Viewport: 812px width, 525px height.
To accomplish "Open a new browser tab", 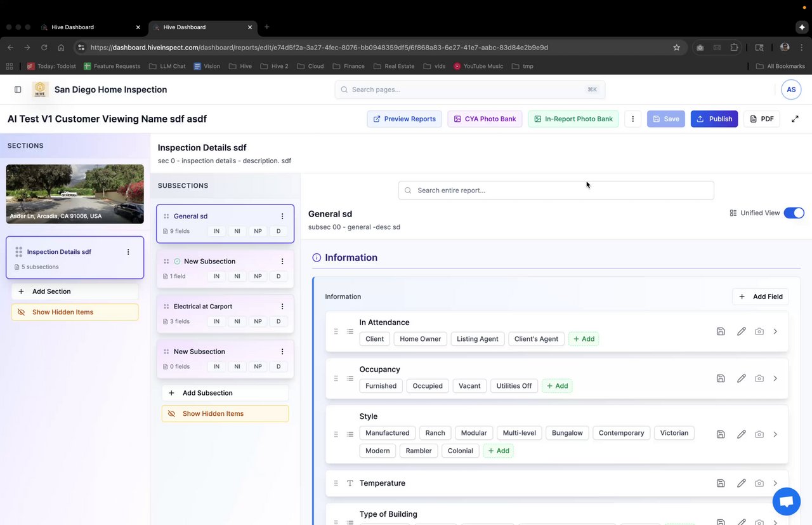I will coord(267,27).
